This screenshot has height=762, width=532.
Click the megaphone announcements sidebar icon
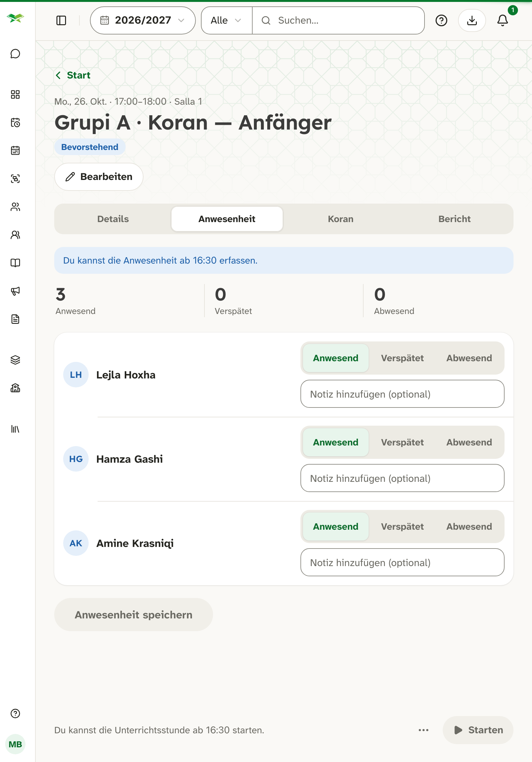pos(15,291)
